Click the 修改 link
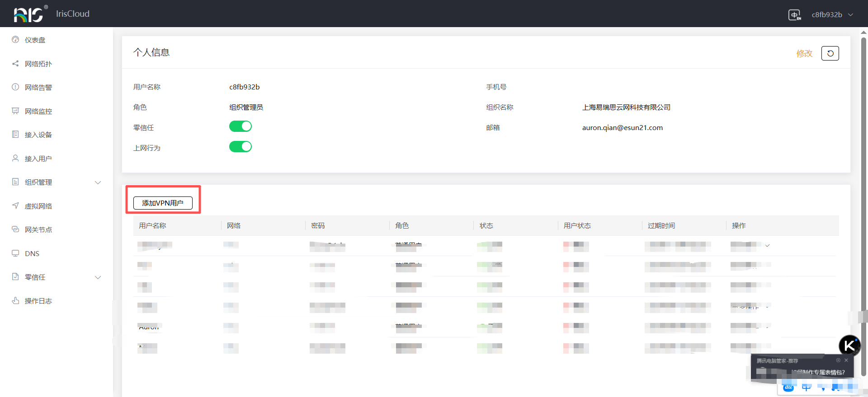 (804, 54)
